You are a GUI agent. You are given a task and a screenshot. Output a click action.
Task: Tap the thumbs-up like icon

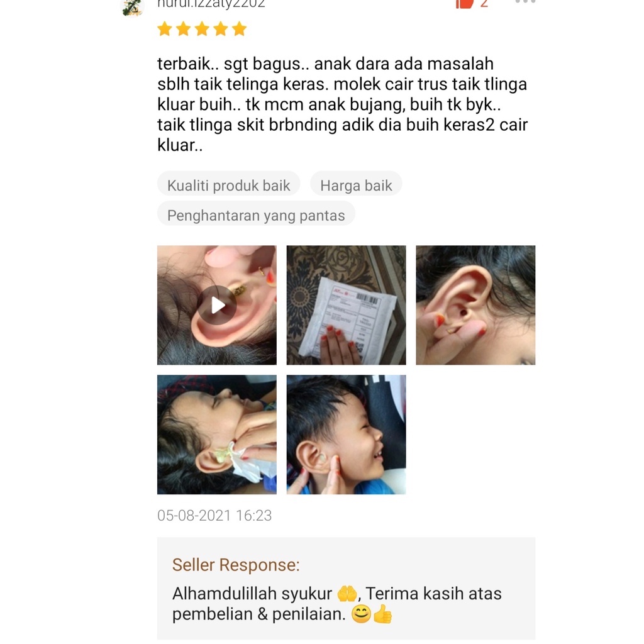(x=465, y=4)
